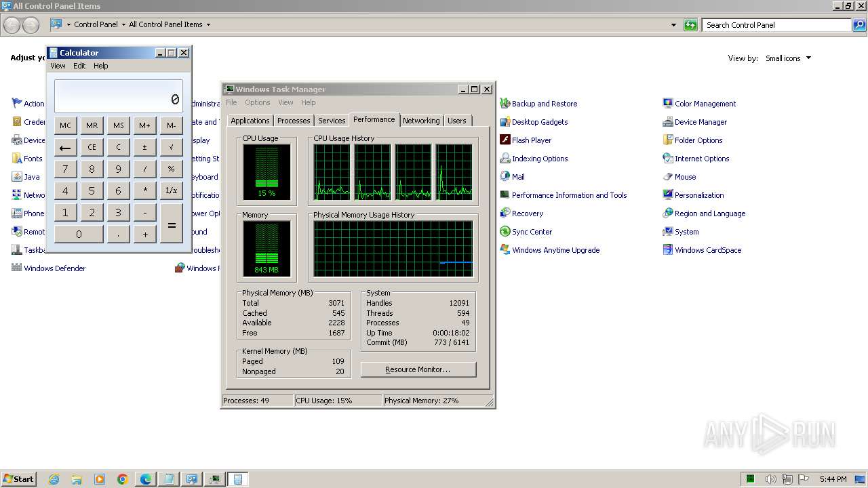
Task: Click Calculator CE clear entry button
Action: 92,147
